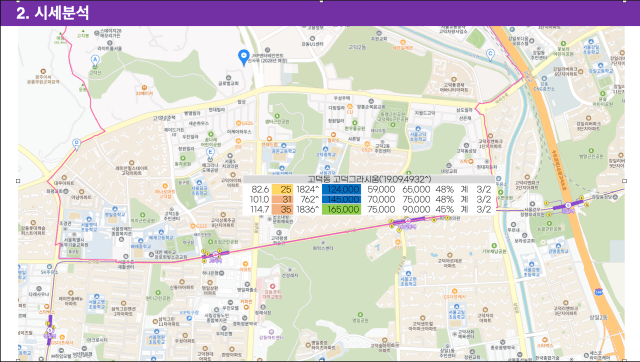Click the highway 100 shield icon

pos(599,292)
